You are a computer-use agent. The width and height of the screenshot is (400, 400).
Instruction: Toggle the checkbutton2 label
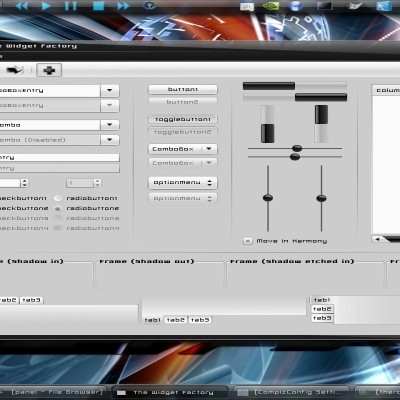(x=23, y=208)
